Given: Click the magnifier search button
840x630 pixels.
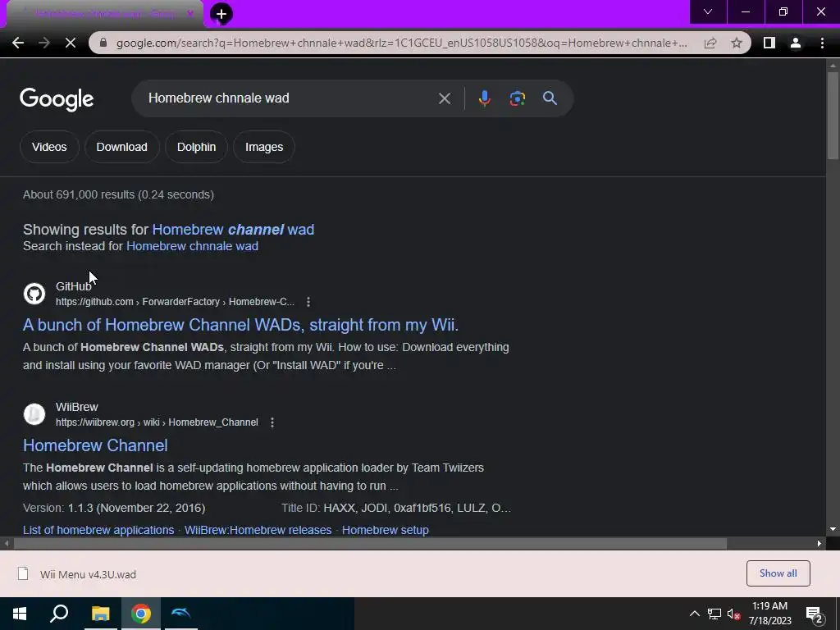Looking at the screenshot, I should (x=550, y=98).
